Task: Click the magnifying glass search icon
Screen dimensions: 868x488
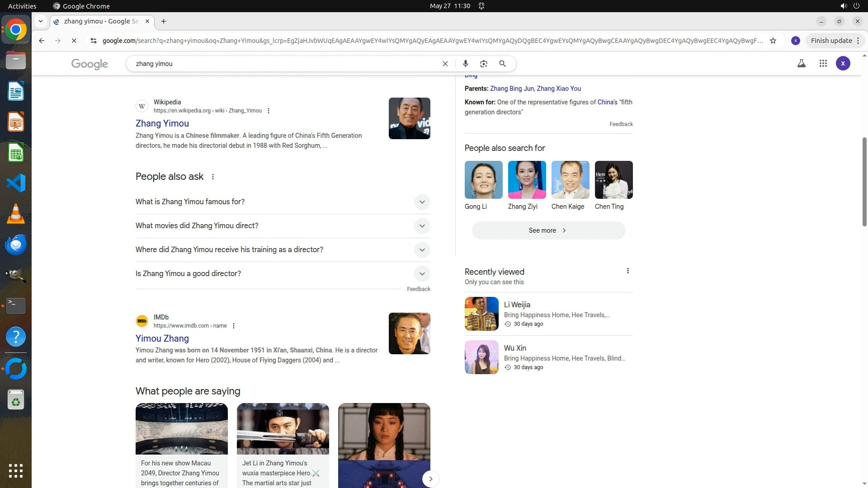Action: tap(502, 64)
